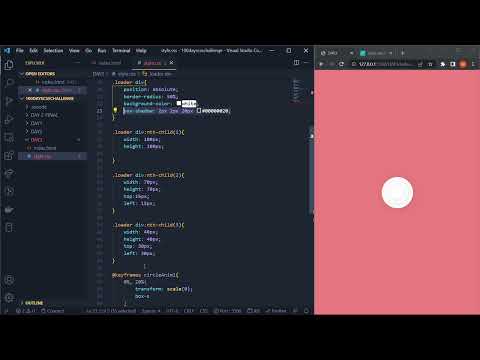The image size is (480, 360).
Task: Click the Port live server item in the status bar
Action: pos(227,311)
